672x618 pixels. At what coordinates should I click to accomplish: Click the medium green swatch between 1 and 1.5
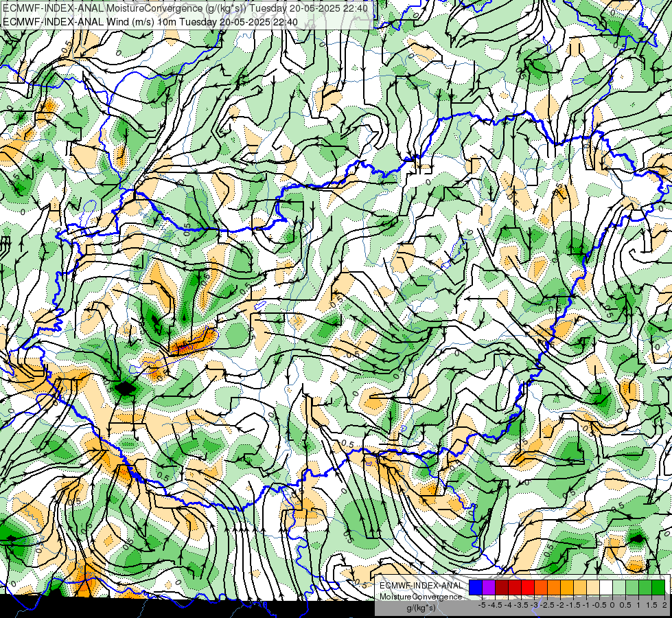click(645, 588)
